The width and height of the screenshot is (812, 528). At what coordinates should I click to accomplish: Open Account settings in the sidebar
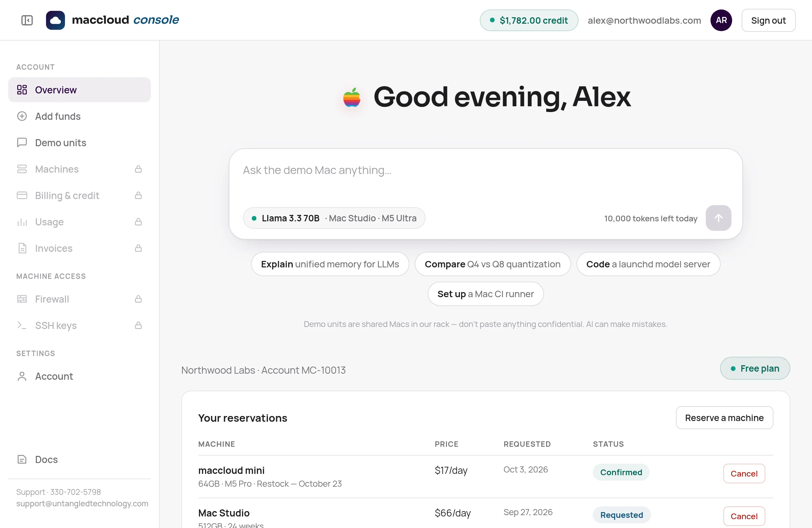80,376
